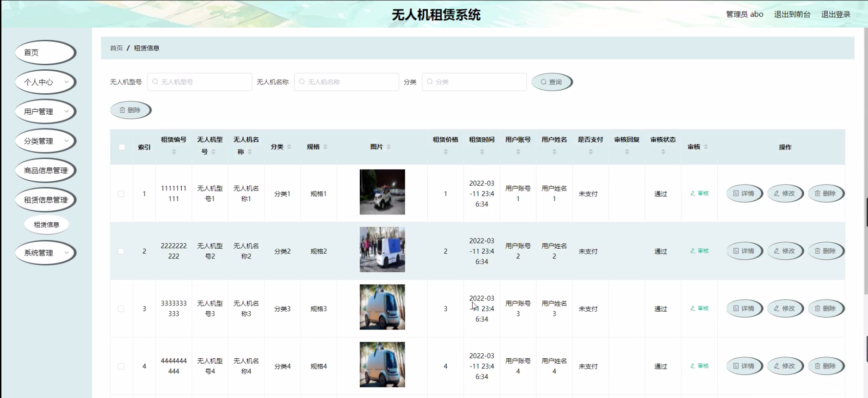Click the 规格4 cell in the table

(x=319, y=367)
